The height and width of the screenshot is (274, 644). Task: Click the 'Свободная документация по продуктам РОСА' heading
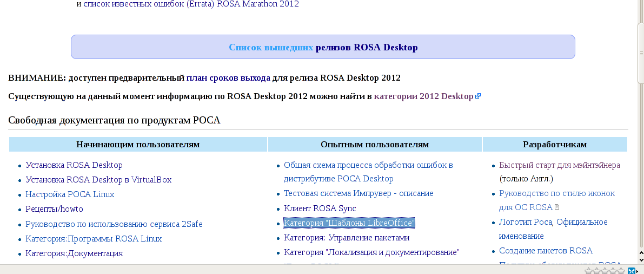114,121
